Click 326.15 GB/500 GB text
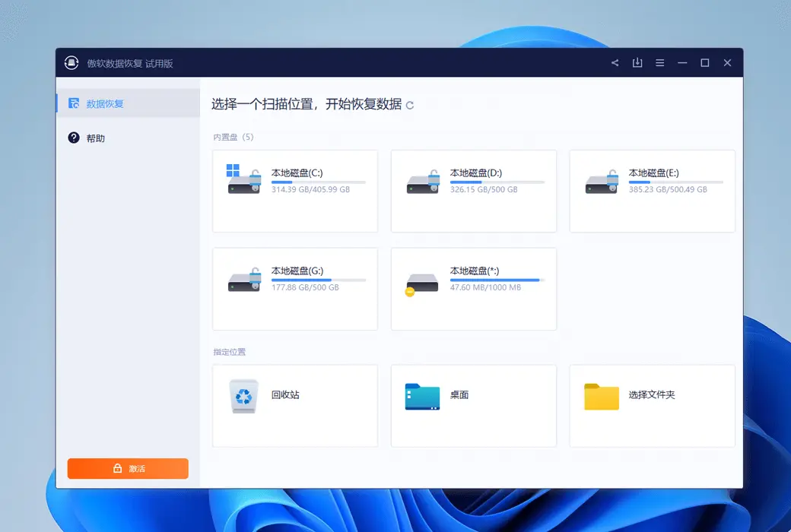This screenshot has height=532, width=791. (x=484, y=189)
